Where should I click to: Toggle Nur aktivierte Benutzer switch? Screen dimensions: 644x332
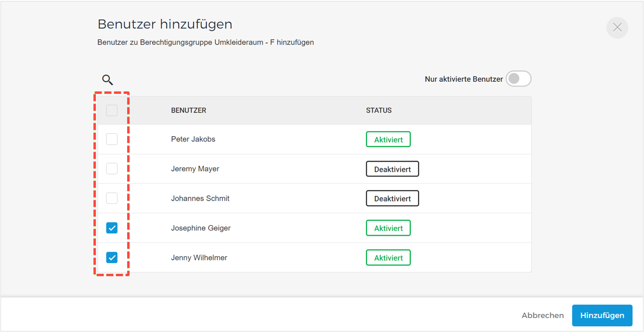click(x=518, y=79)
